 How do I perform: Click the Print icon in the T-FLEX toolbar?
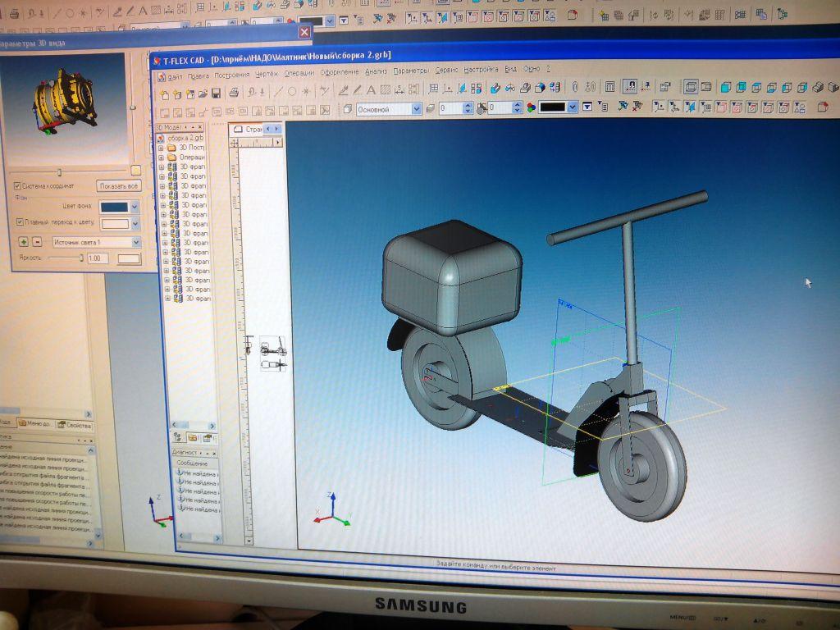click(234, 93)
